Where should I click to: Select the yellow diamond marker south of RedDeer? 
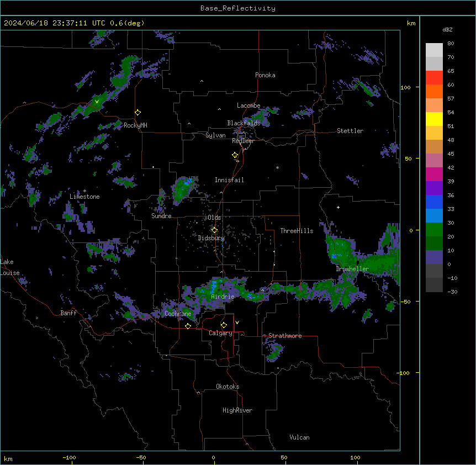click(235, 155)
